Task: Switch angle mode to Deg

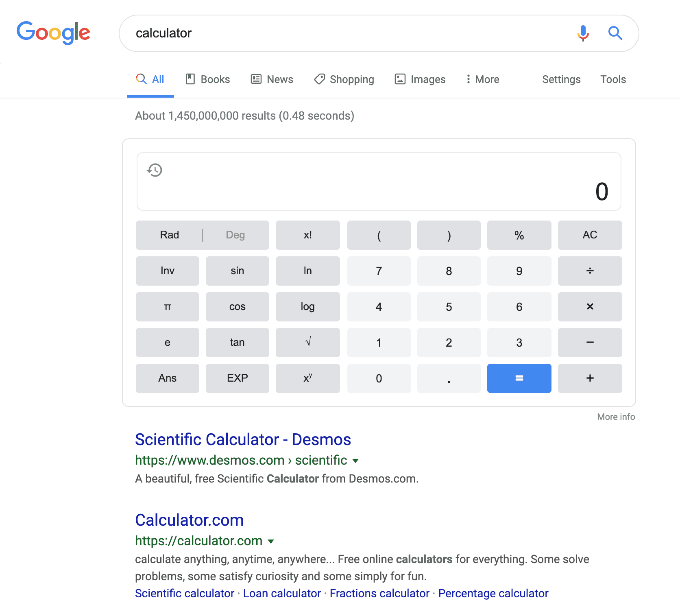Action: [235, 235]
